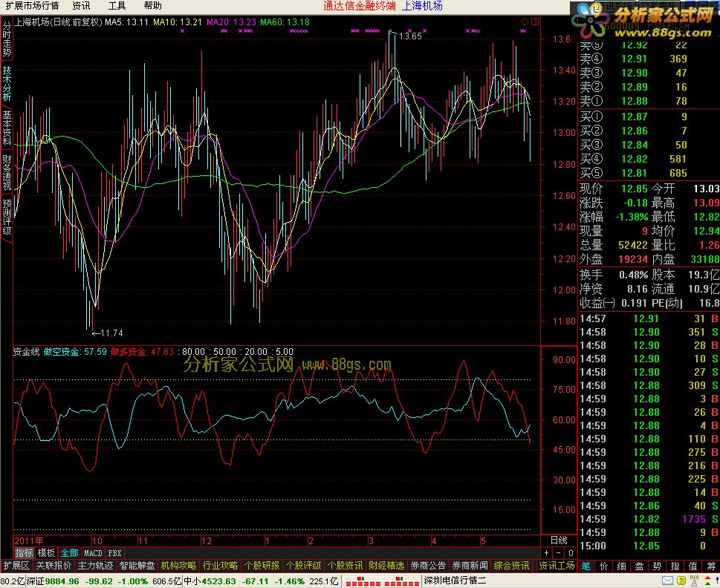The height and width of the screenshot is (588, 720).
Task: Select the 价 tab in right panel
Action: pos(603,566)
